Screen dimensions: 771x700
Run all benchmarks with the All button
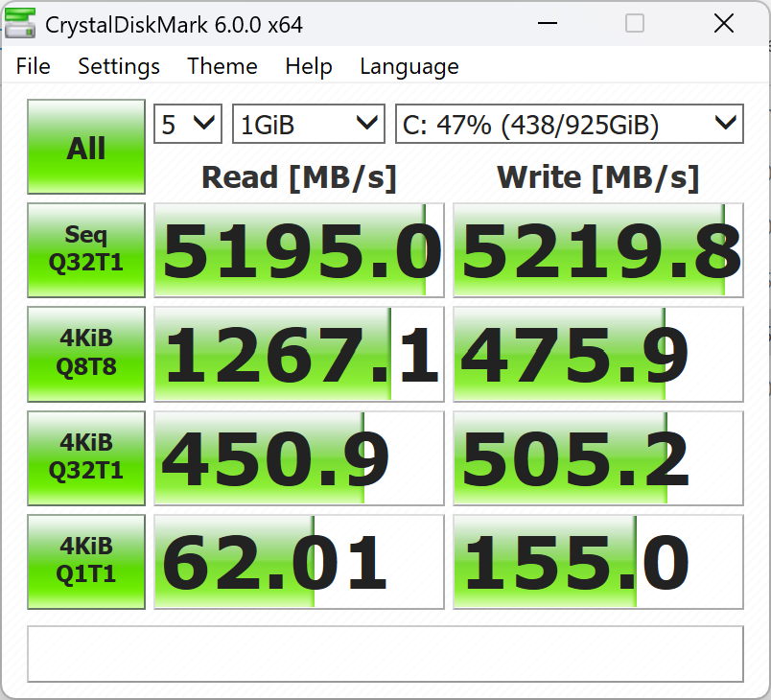[x=86, y=147]
